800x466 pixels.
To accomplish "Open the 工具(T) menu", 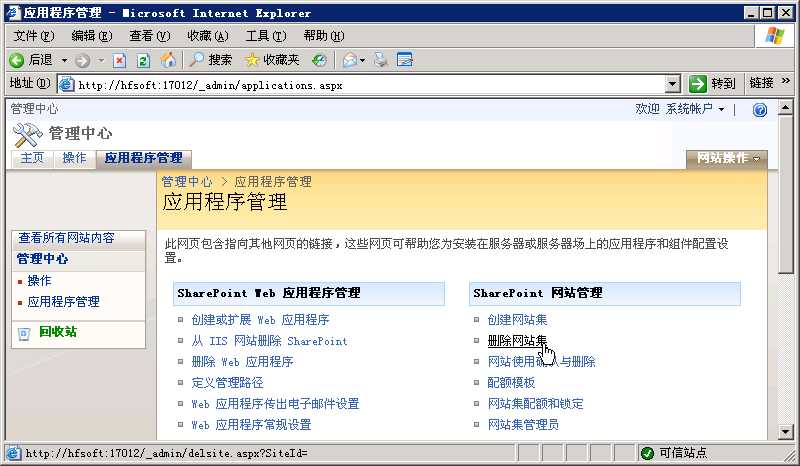I will [266, 36].
